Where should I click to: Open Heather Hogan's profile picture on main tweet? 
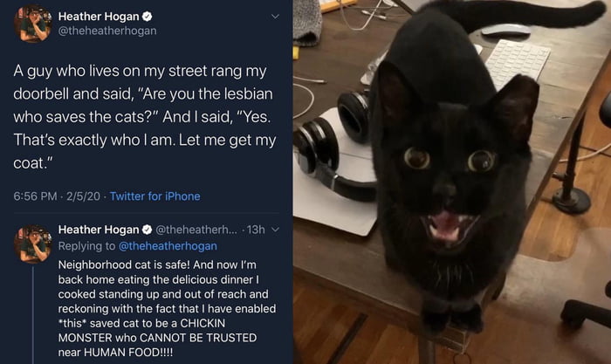31,24
